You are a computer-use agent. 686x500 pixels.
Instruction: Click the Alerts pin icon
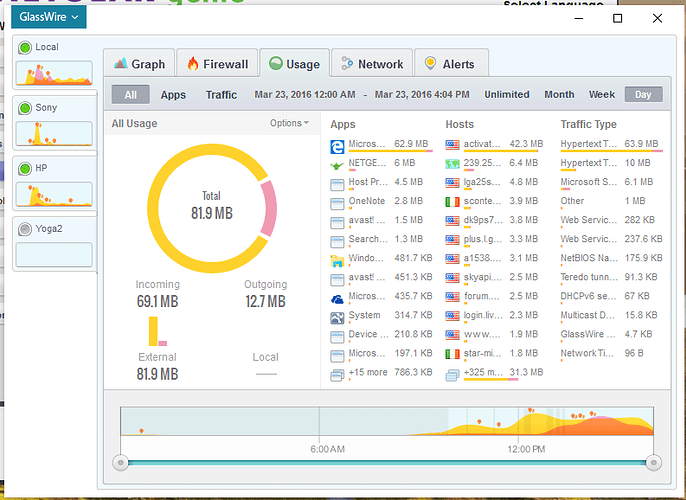coord(430,64)
